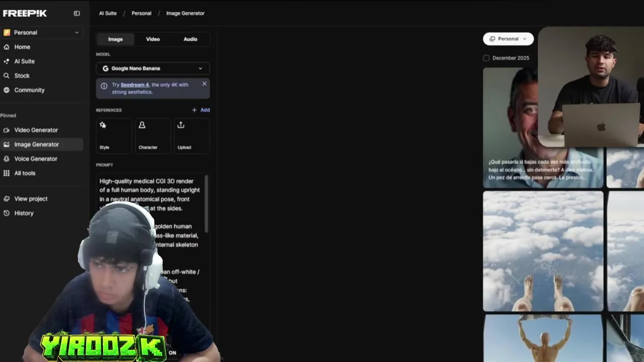Click the Stock search icon
Viewport: 644px width, 362px height.
(7, 75)
